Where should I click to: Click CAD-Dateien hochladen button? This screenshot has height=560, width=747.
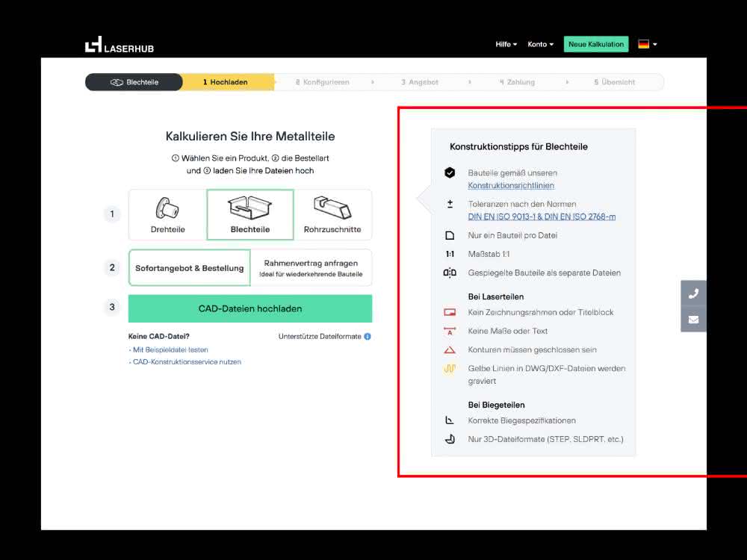250,308
